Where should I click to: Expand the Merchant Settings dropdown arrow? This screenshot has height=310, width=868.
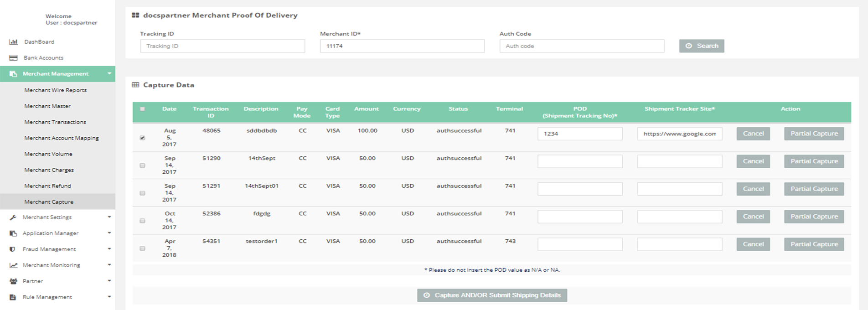click(x=109, y=217)
